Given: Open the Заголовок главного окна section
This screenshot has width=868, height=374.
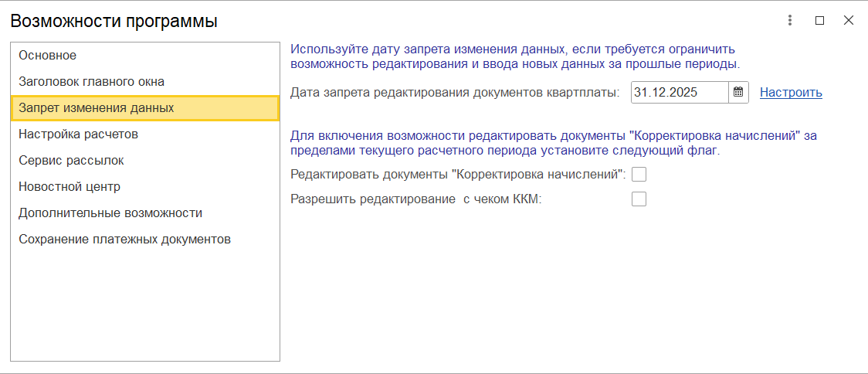Looking at the screenshot, I should coord(91,82).
